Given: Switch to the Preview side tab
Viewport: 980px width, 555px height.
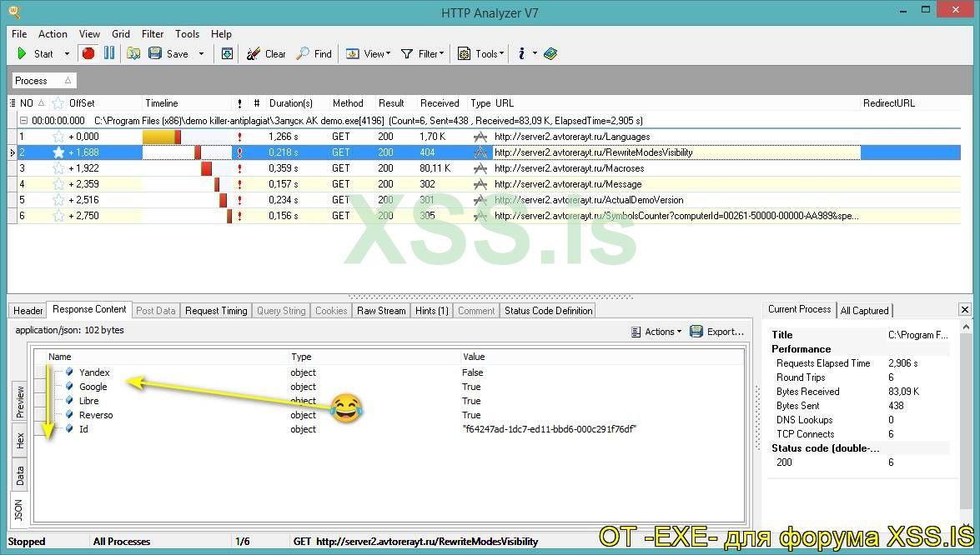Looking at the screenshot, I should pos(20,402).
